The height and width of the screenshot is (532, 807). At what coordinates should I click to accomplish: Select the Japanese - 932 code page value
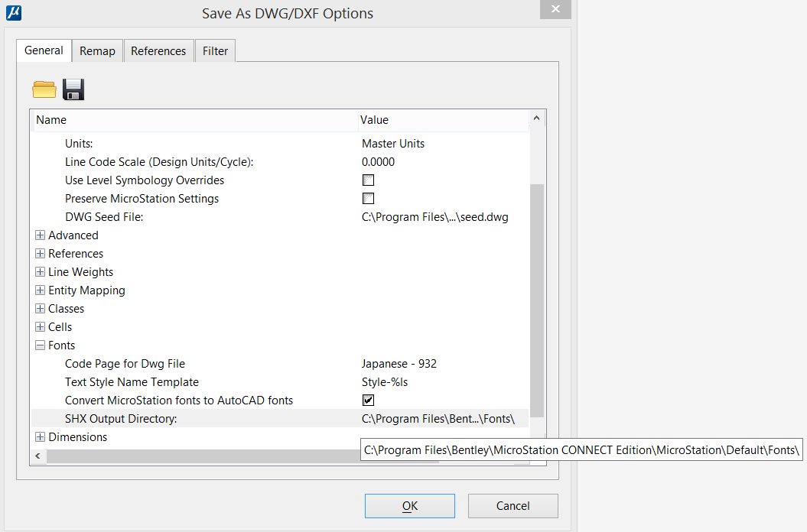tap(399, 364)
